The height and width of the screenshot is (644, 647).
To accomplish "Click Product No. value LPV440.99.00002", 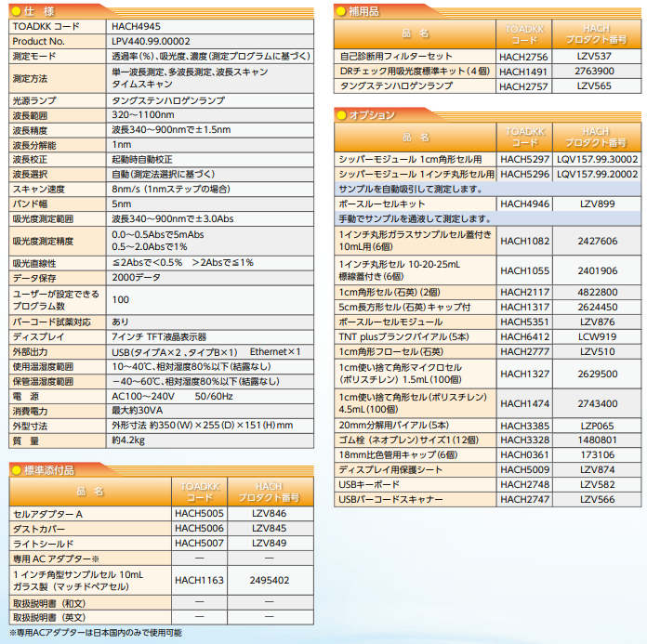I will point(152,42).
